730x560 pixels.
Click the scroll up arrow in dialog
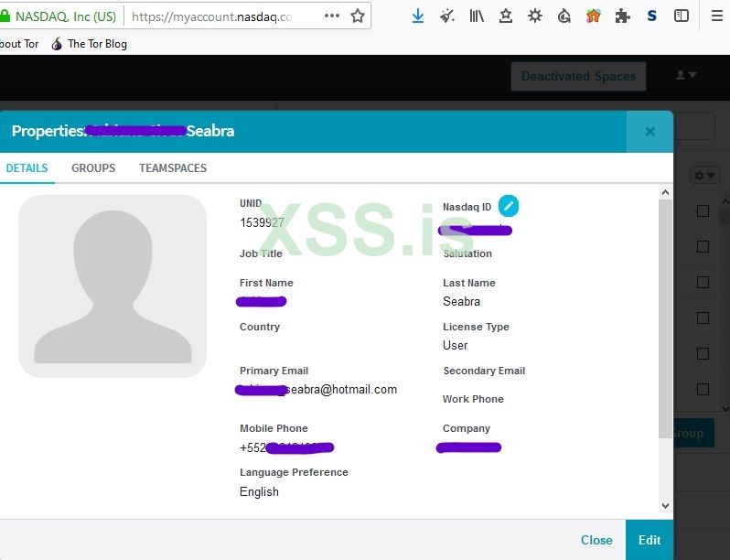665,192
